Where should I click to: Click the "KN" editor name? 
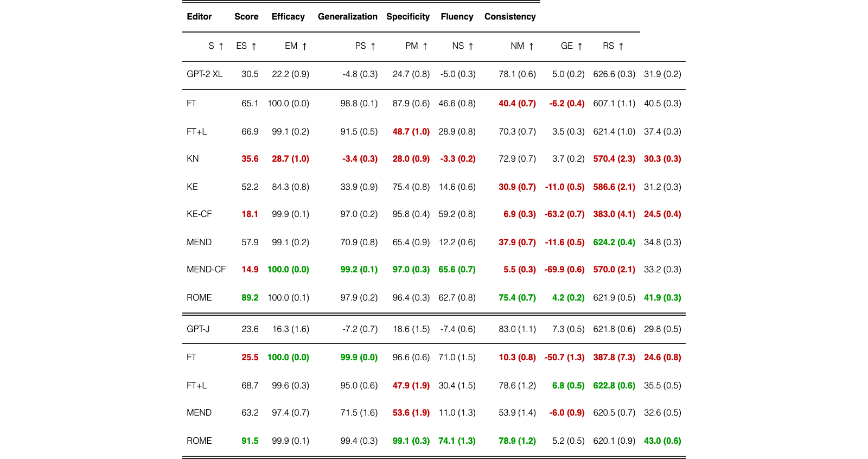pos(193,159)
